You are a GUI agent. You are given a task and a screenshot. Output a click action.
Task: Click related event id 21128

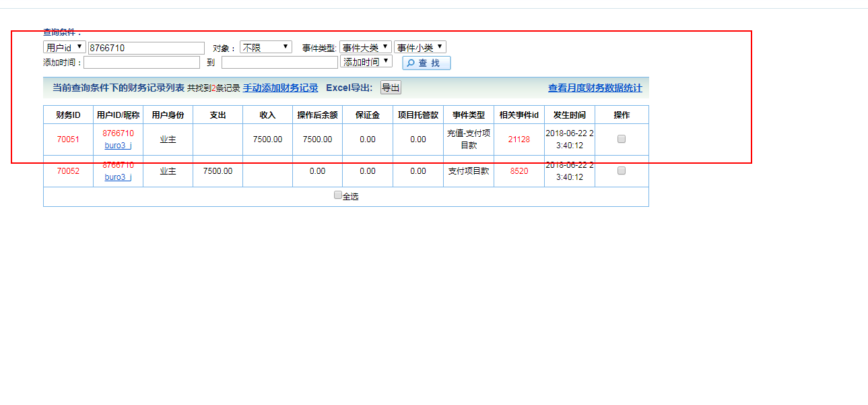(519, 139)
